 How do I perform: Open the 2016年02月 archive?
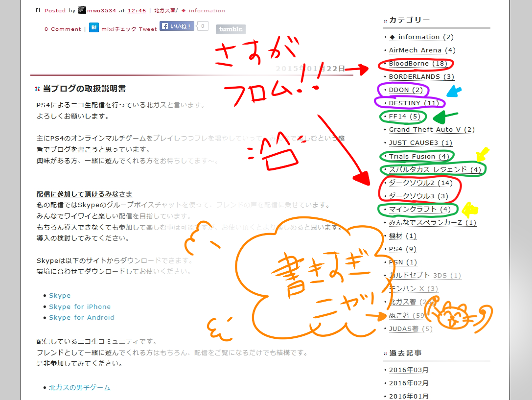click(x=409, y=383)
